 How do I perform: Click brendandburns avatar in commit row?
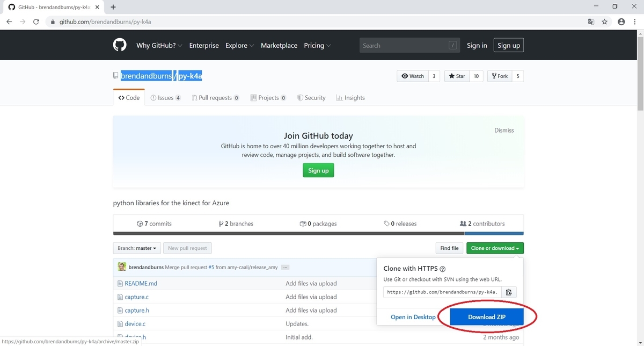(x=122, y=267)
